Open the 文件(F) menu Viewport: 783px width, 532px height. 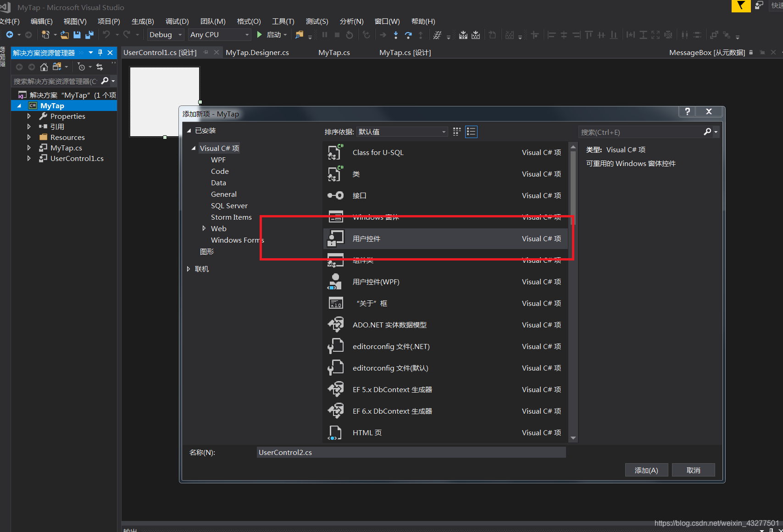pyautogui.click(x=10, y=21)
